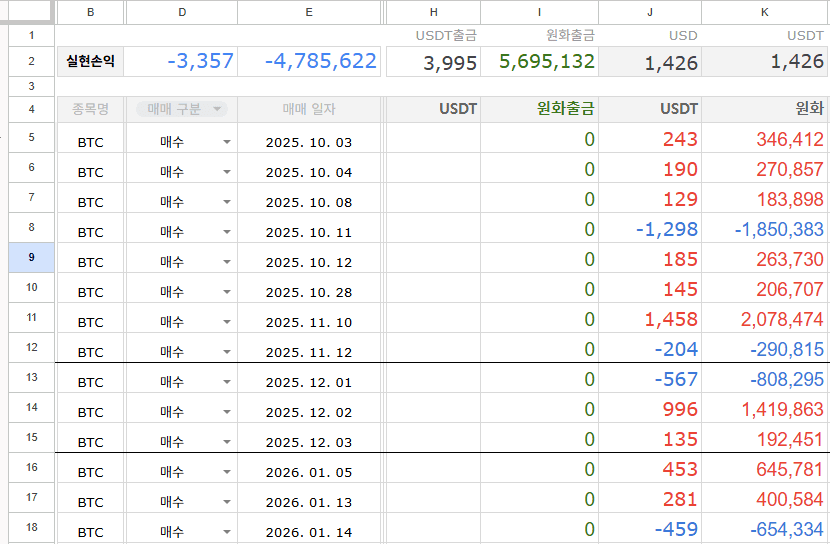Open the 매수 dropdown arrow for 2025. 10. 03

coord(227,142)
